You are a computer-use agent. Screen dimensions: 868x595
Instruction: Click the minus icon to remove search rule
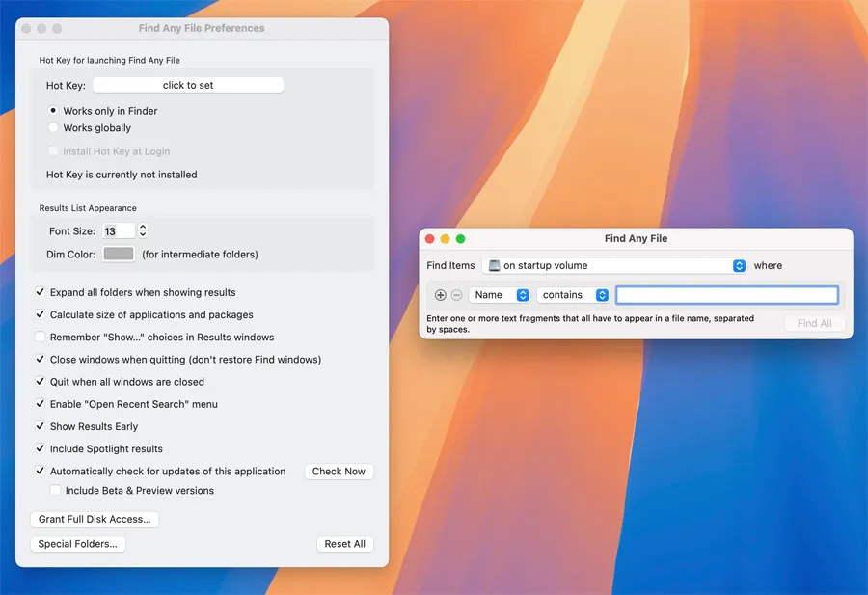(457, 295)
